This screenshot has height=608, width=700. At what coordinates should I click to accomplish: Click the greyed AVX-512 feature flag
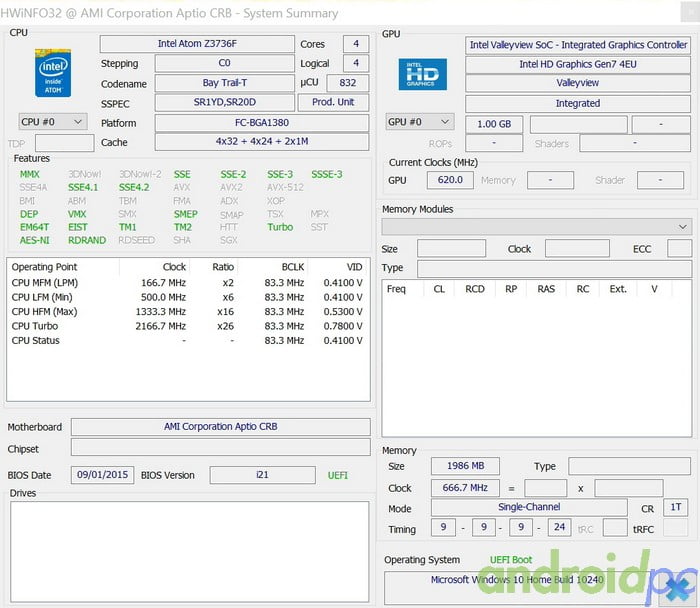(x=285, y=187)
